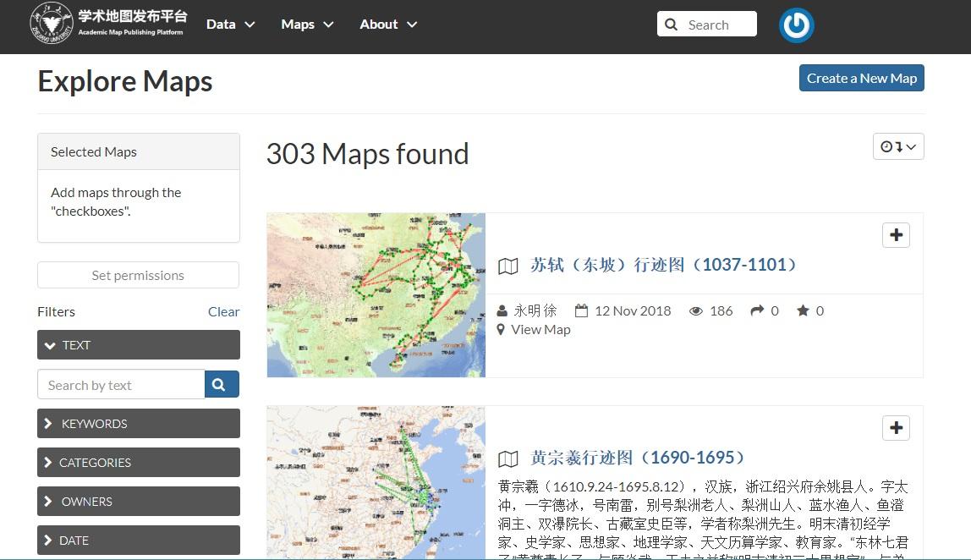The image size is (971, 560).
Task: Add 苏轼 map with plus checkbox
Action: (x=896, y=235)
